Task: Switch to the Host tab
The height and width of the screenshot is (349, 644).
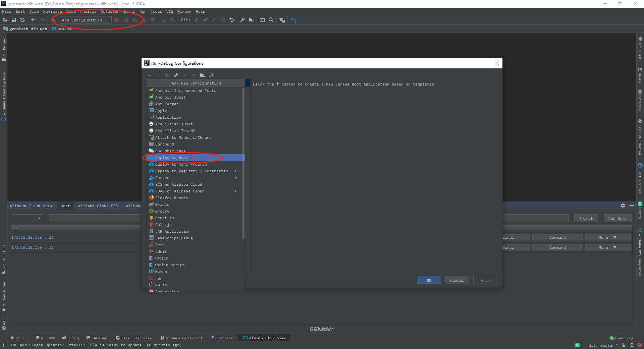Action: click(65, 206)
